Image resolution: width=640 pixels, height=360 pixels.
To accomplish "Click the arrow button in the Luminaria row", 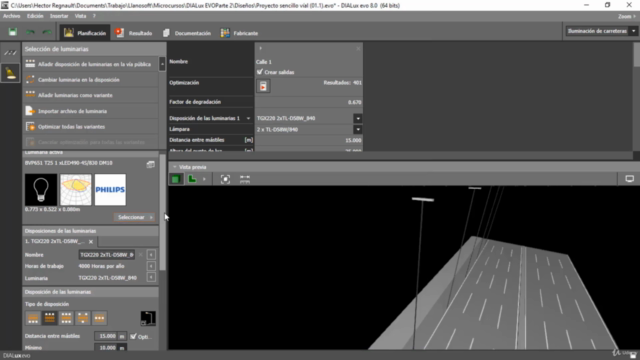I will click(151, 278).
